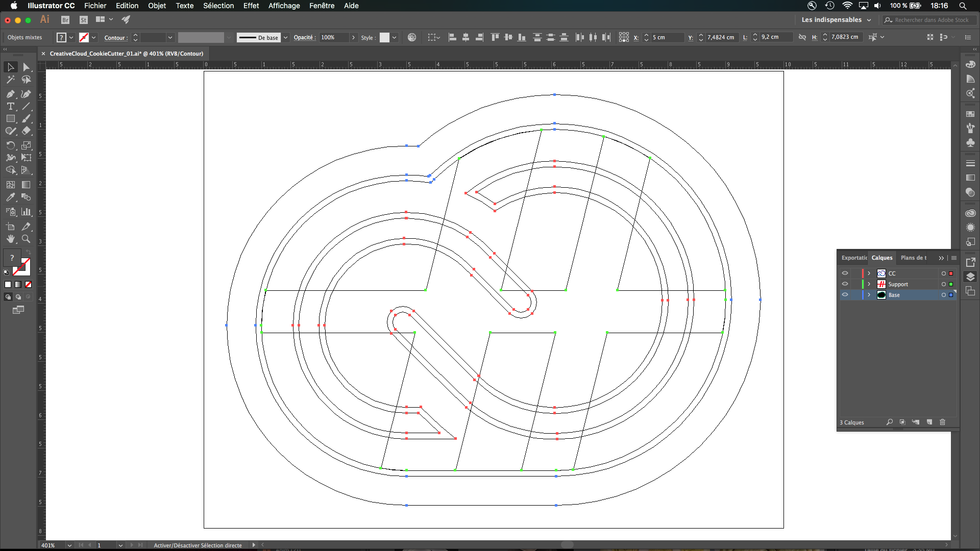Select the Paintbrush tool
Image resolution: width=980 pixels, height=551 pixels.
point(27,118)
